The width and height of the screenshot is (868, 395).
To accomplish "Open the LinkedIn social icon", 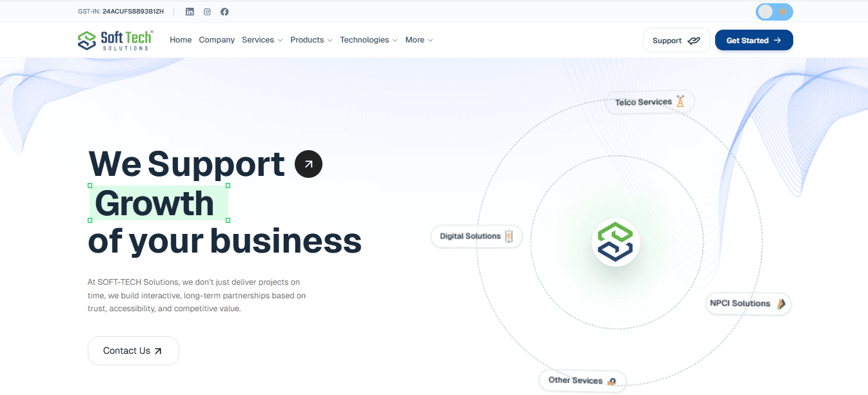I will [x=190, y=12].
